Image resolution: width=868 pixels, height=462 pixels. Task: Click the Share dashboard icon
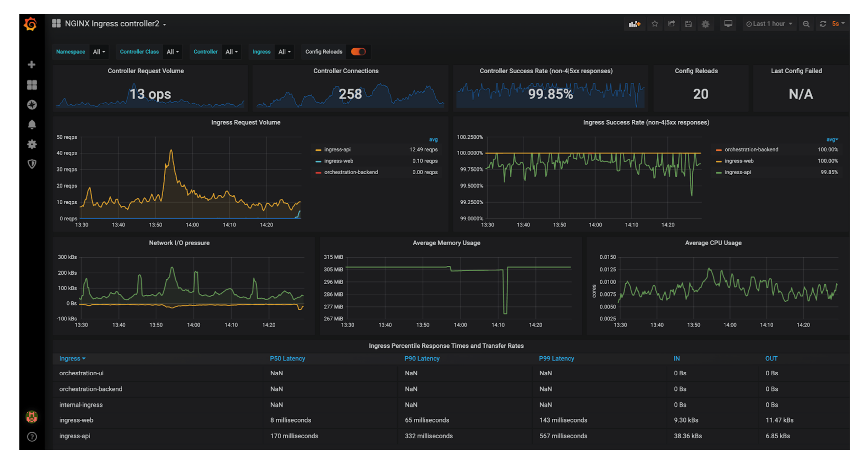(x=671, y=24)
